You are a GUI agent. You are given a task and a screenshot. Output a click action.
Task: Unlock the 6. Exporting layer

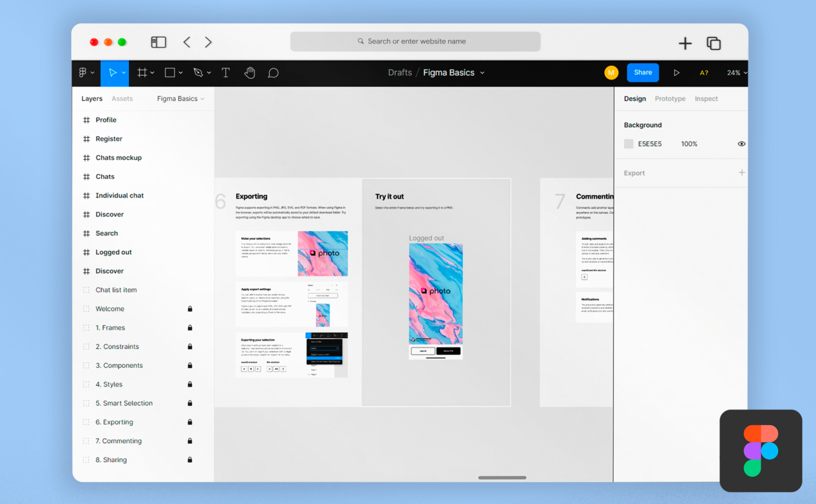190,422
